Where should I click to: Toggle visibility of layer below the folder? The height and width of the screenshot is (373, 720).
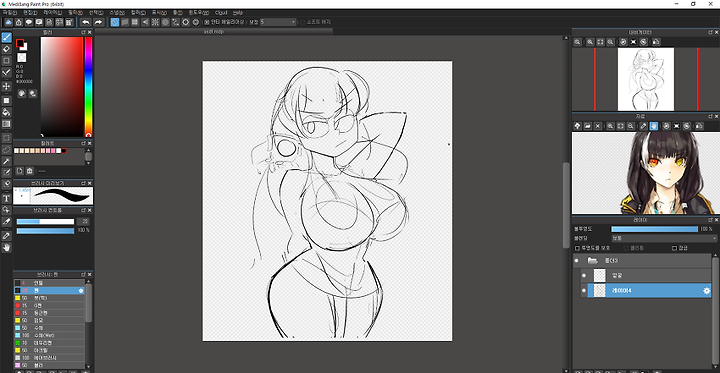[x=584, y=276]
